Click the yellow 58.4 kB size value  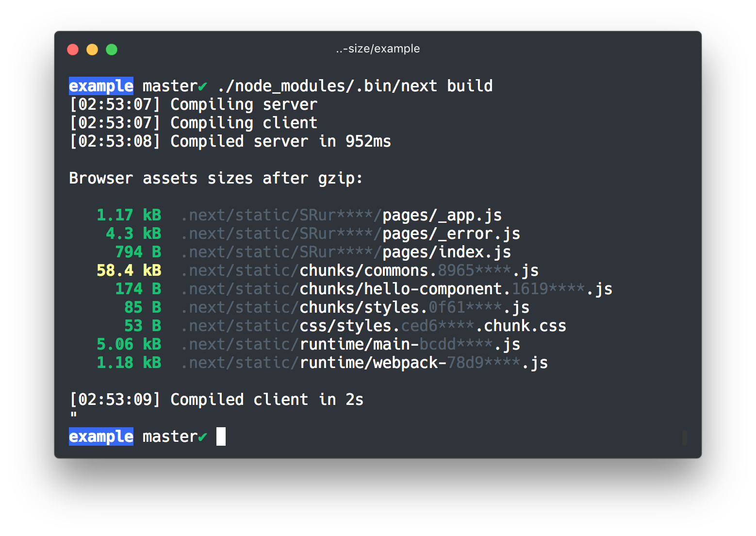(x=129, y=270)
